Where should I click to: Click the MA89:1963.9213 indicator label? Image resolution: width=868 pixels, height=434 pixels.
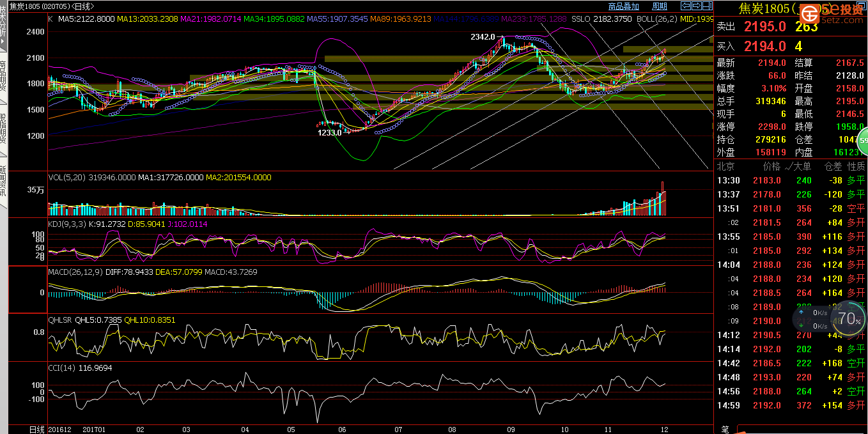399,19
